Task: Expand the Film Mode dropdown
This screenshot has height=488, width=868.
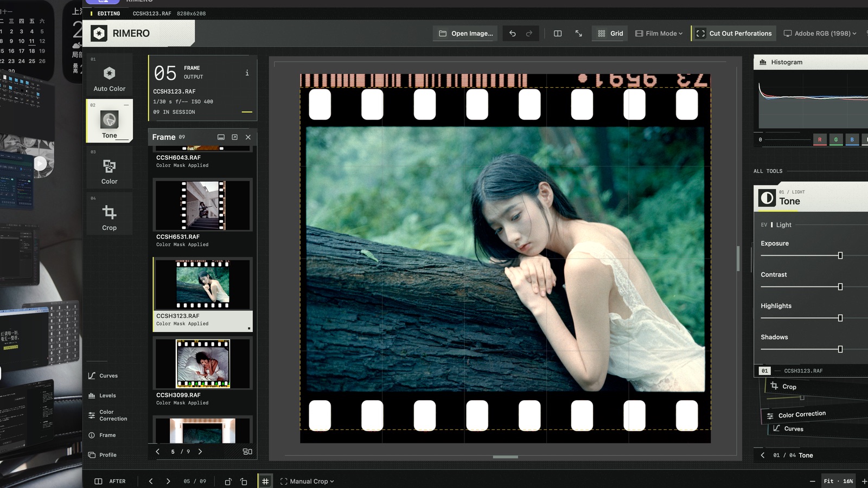Action: (659, 34)
